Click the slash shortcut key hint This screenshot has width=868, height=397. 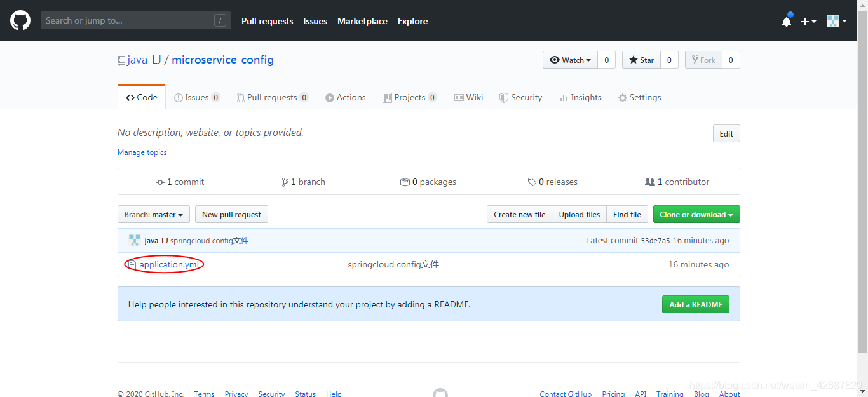[x=220, y=20]
